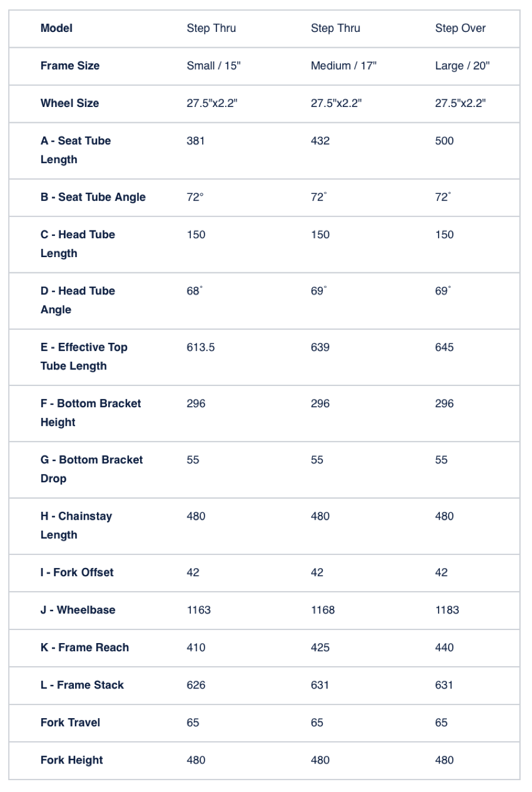532x792 pixels.
Task: Select the "Medium / 17"" frame size cell
Action: tap(343, 66)
